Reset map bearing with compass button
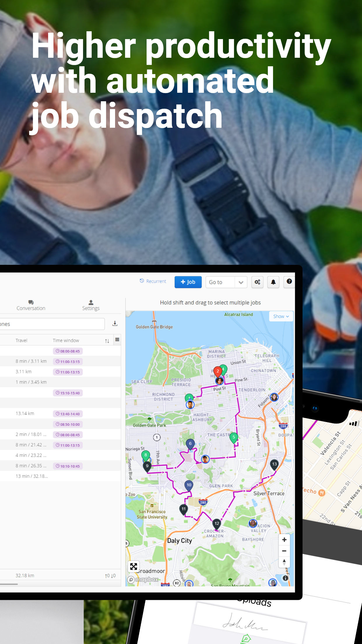Screen dimensions: 362x644 tap(284, 562)
